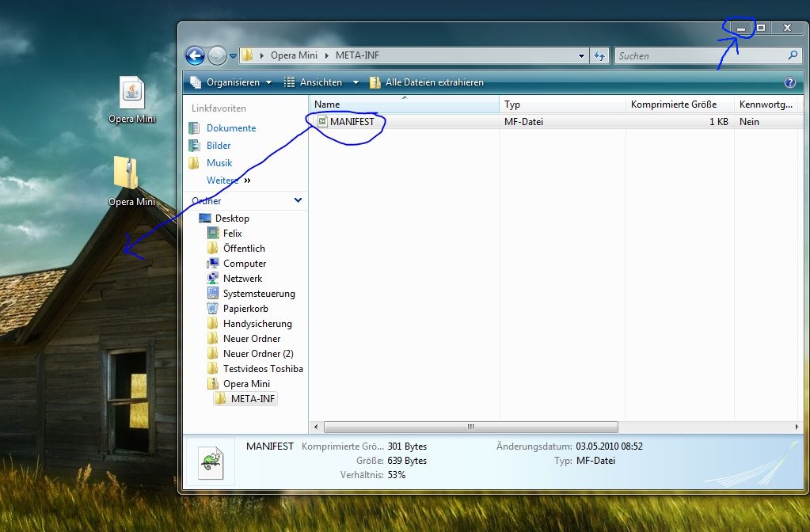Click the scrollbar left arrow
The height and width of the screenshot is (532, 810).
point(316,427)
